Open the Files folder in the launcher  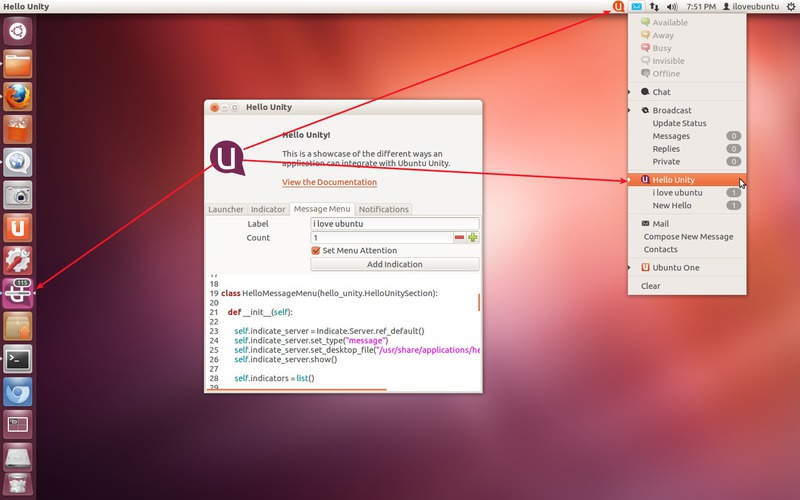[x=18, y=64]
